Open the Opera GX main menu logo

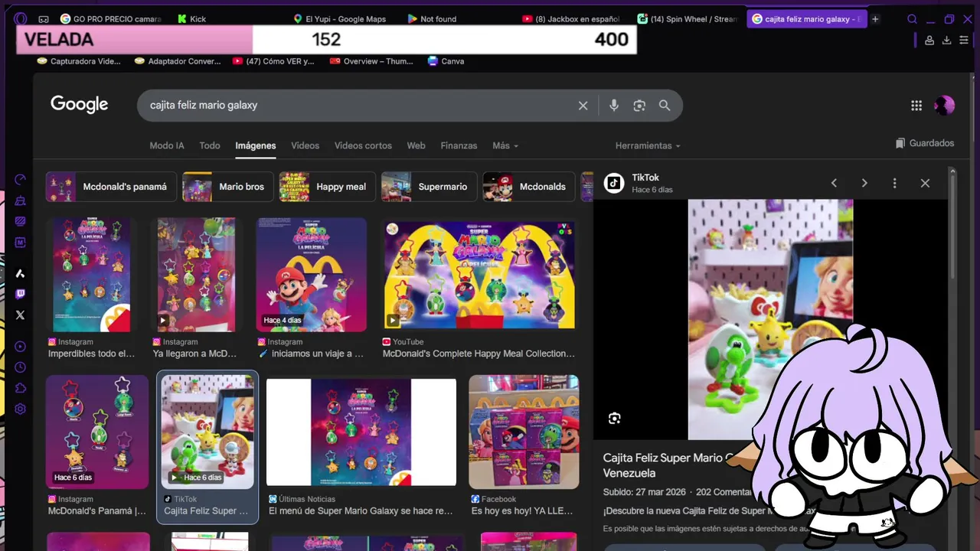21,19
